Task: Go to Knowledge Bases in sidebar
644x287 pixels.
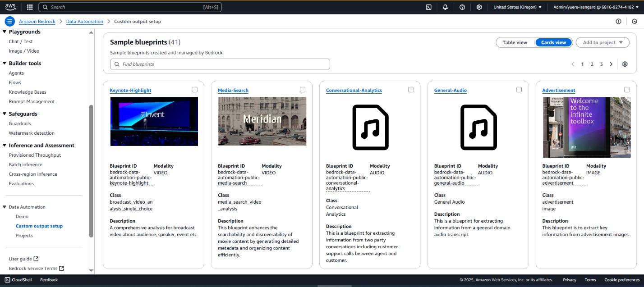Action: 28,92
